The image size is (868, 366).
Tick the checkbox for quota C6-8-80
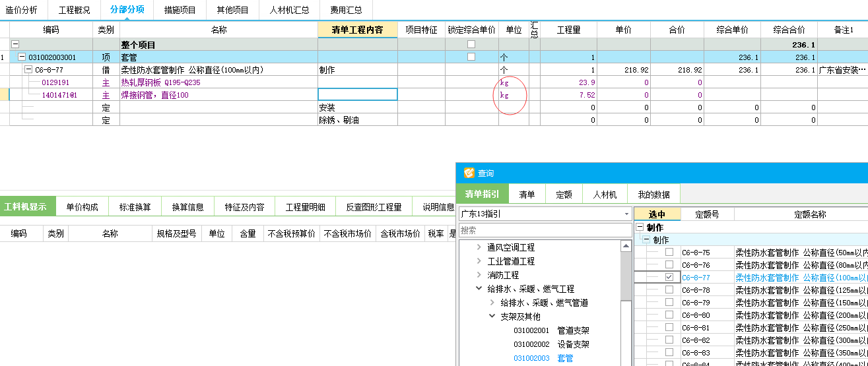click(x=669, y=315)
